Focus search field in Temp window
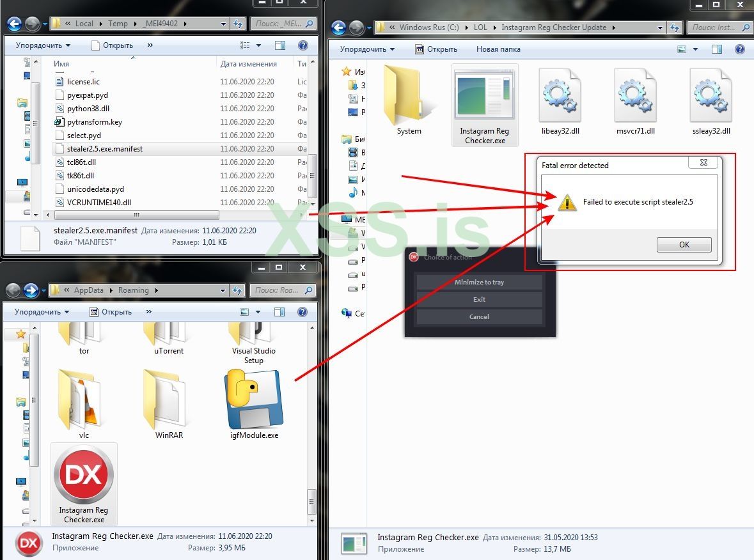 pos(283,24)
